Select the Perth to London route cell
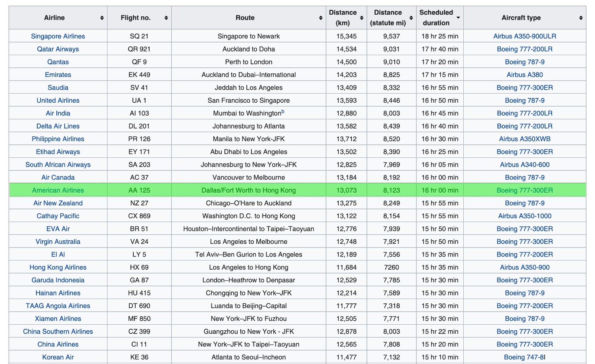Image resolution: width=595 pixels, height=364 pixels. click(x=249, y=62)
